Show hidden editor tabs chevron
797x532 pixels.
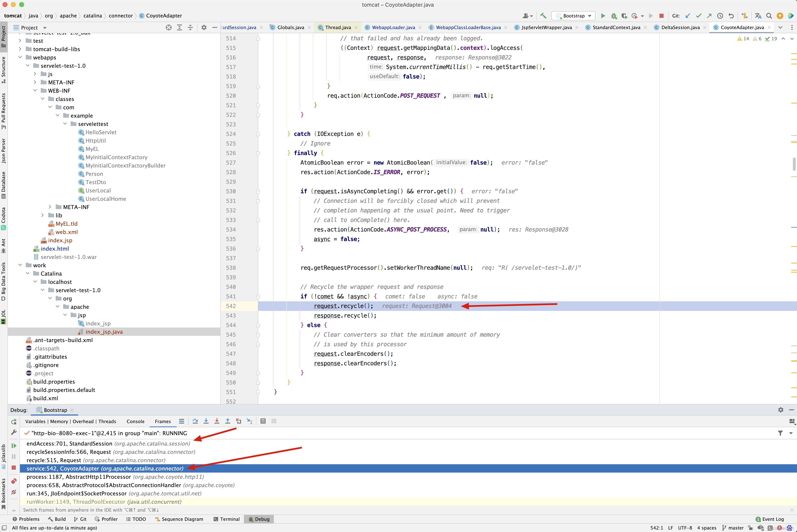pyautogui.click(x=780, y=27)
